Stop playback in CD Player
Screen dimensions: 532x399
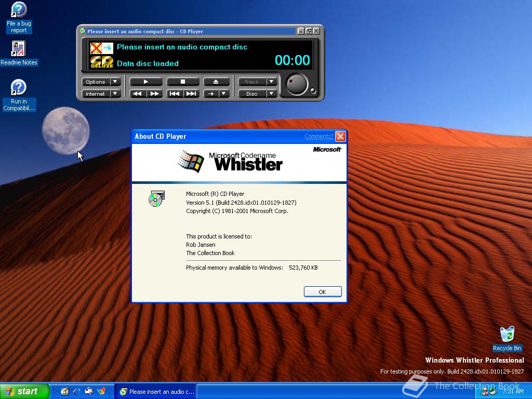click(182, 82)
